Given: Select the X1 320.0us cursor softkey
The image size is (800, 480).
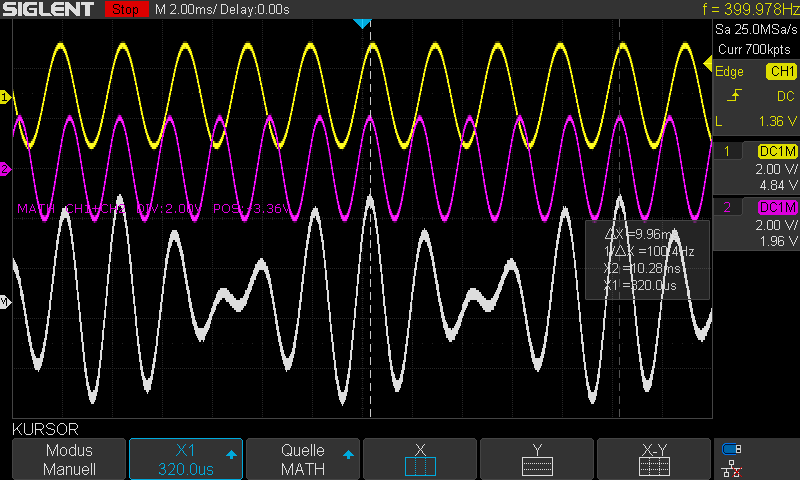Looking at the screenshot, I should pyautogui.click(x=186, y=459).
